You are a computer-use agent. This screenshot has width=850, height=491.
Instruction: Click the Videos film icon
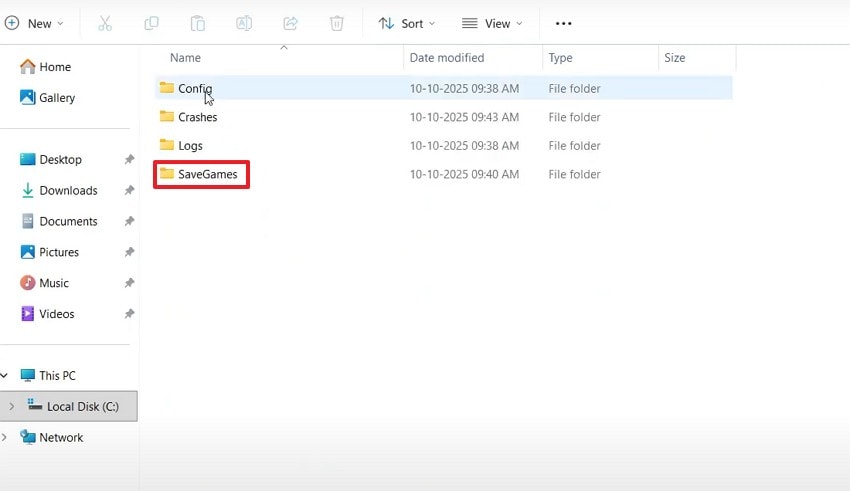[x=27, y=314]
